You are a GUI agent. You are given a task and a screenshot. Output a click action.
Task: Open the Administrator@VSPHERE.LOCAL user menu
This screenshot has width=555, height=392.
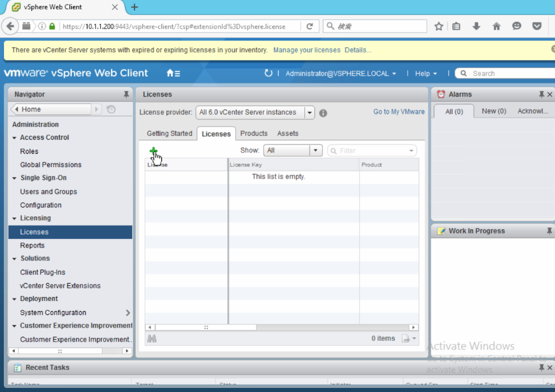pyautogui.click(x=340, y=73)
